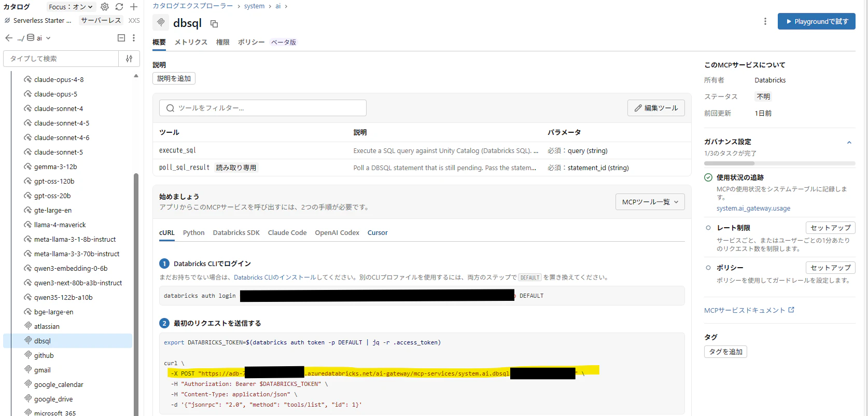Select gpt-oss-120b in the catalog tree
Screen dimensions: 868x416
pyautogui.click(x=54, y=181)
